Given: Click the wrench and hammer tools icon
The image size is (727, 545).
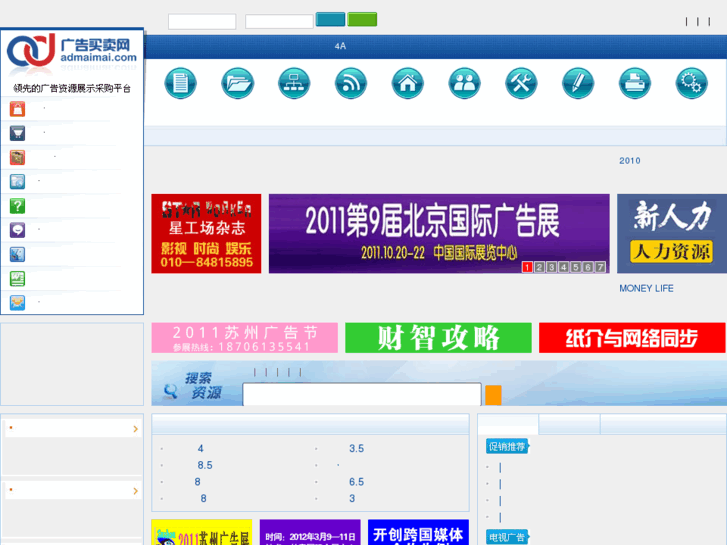Looking at the screenshot, I should pos(522,83).
